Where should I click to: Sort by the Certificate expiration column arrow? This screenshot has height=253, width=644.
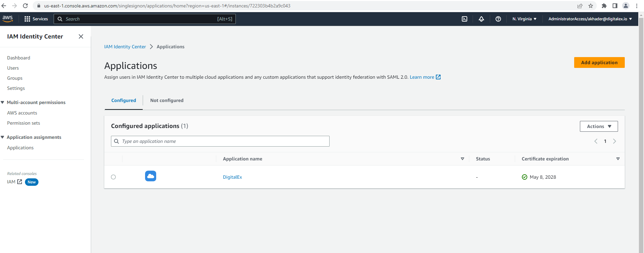click(618, 159)
